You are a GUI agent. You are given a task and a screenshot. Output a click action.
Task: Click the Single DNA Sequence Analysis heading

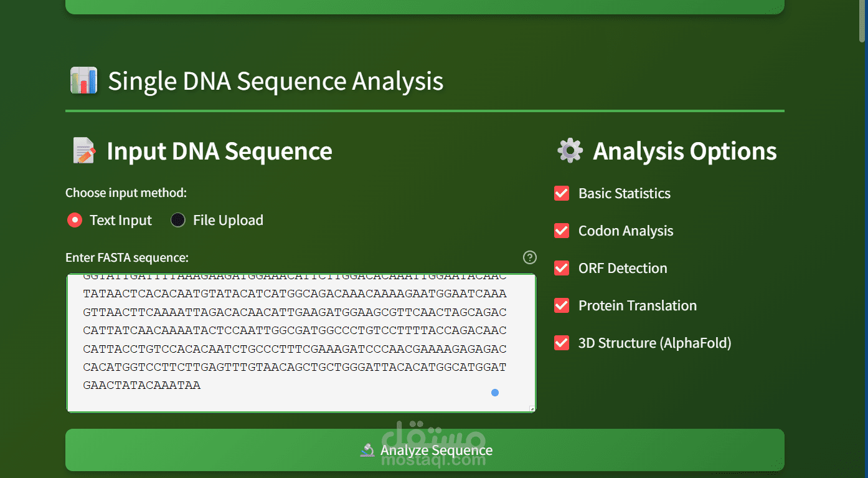click(x=275, y=82)
